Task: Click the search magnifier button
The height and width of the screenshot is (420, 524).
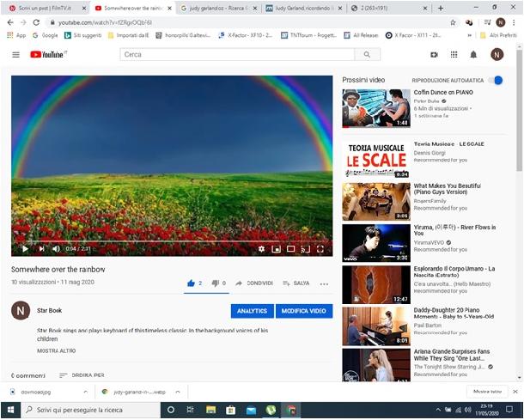Action: coord(367,55)
